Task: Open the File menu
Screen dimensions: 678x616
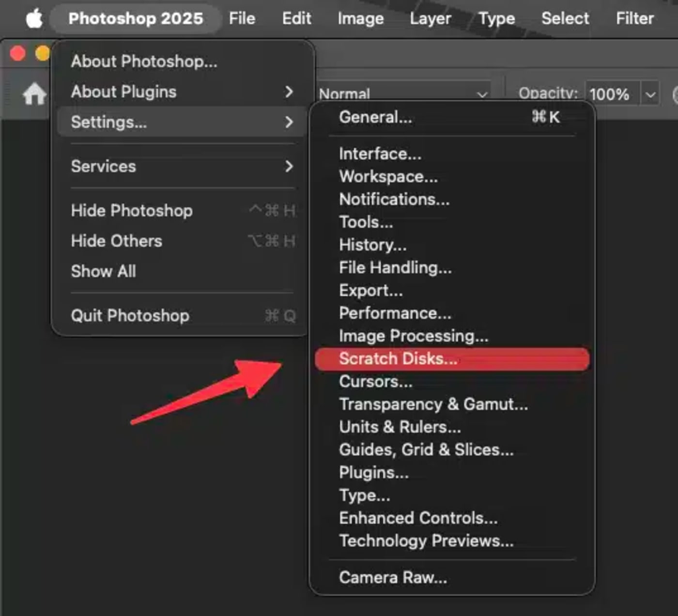Action: pyautogui.click(x=242, y=19)
